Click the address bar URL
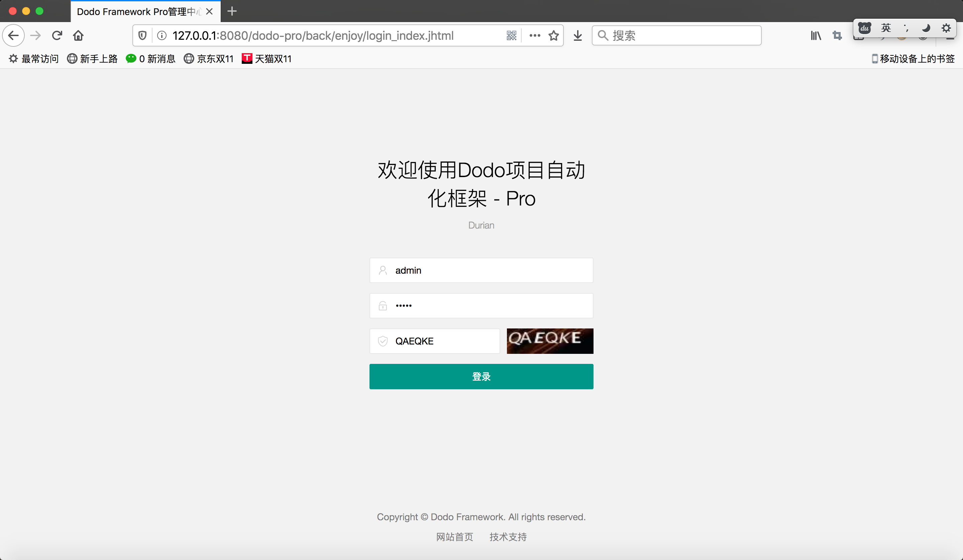963x560 pixels. [313, 35]
